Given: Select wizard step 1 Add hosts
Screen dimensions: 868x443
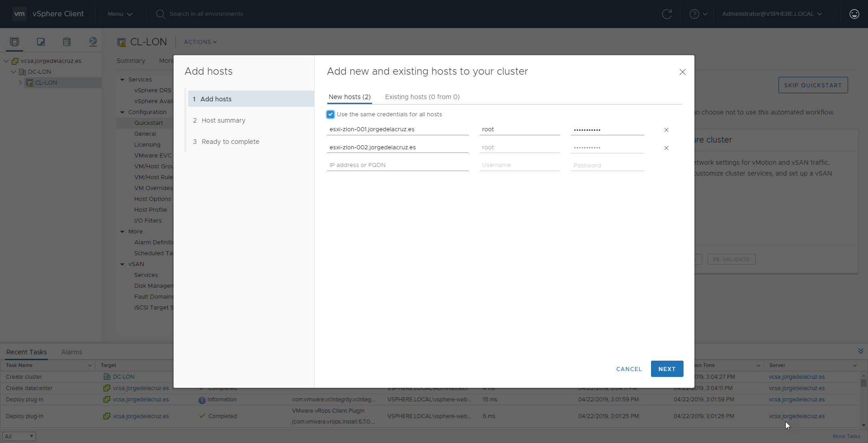Looking at the screenshot, I should pos(251,99).
